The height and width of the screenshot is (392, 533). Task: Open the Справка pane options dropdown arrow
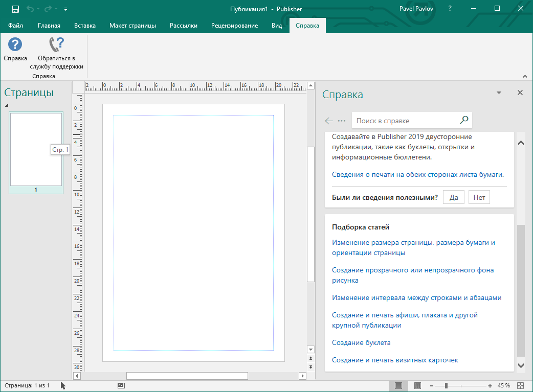pyautogui.click(x=499, y=93)
